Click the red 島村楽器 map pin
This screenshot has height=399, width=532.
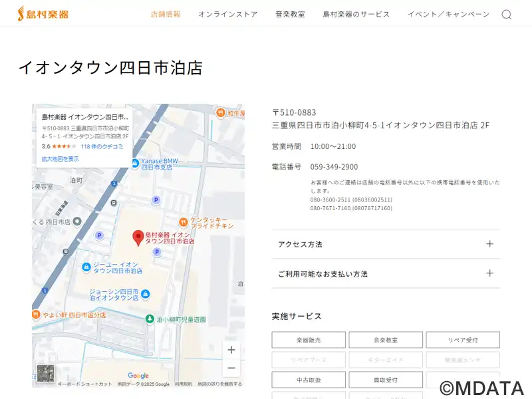click(138, 237)
